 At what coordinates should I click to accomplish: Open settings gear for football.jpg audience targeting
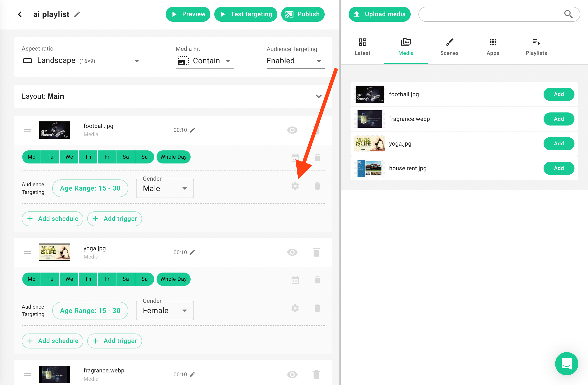[x=295, y=186]
